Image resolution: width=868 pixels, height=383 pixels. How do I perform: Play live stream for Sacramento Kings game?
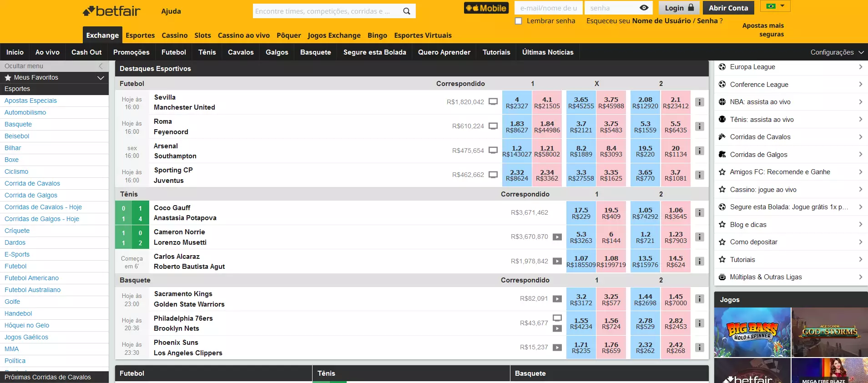[557, 299]
